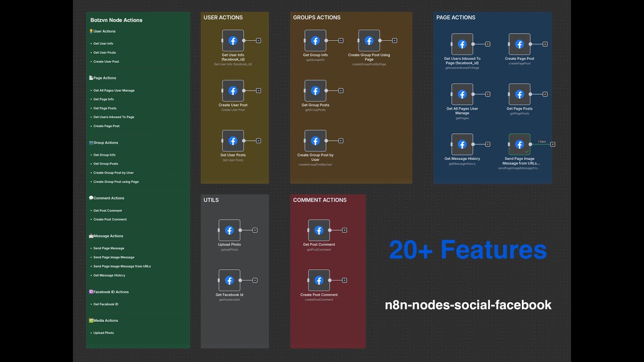Select the Get Message History node
The width and height of the screenshot is (644, 362).
[462, 144]
